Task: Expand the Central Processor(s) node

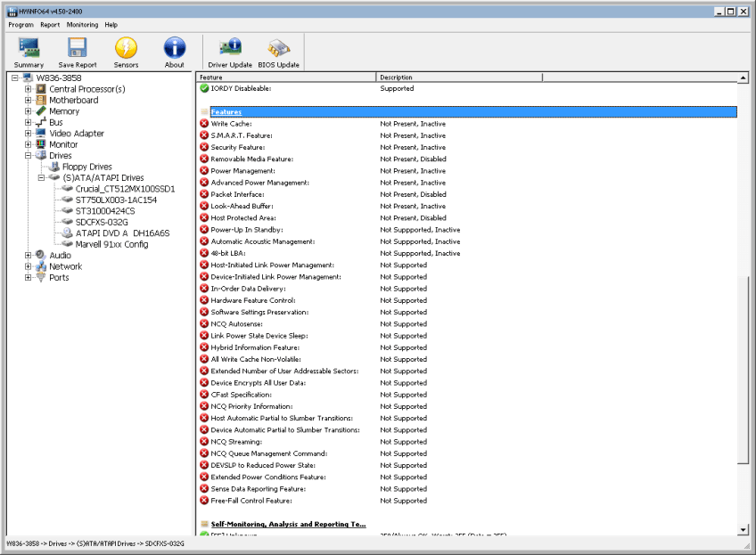Action: pos(29,89)
